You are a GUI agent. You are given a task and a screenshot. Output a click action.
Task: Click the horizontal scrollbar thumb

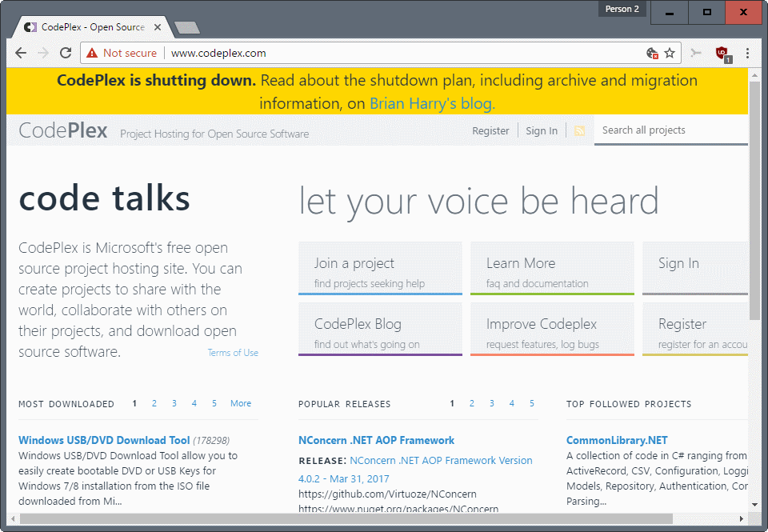[x=346, y=518]
